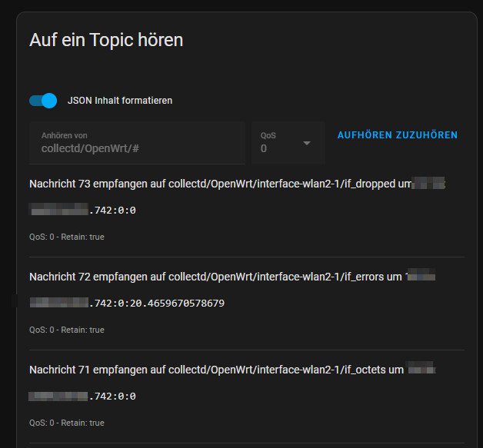Screen dimensions: 483x448
Task: Open the QoS dropdown arrow
Action: click(x=306, y=143)
